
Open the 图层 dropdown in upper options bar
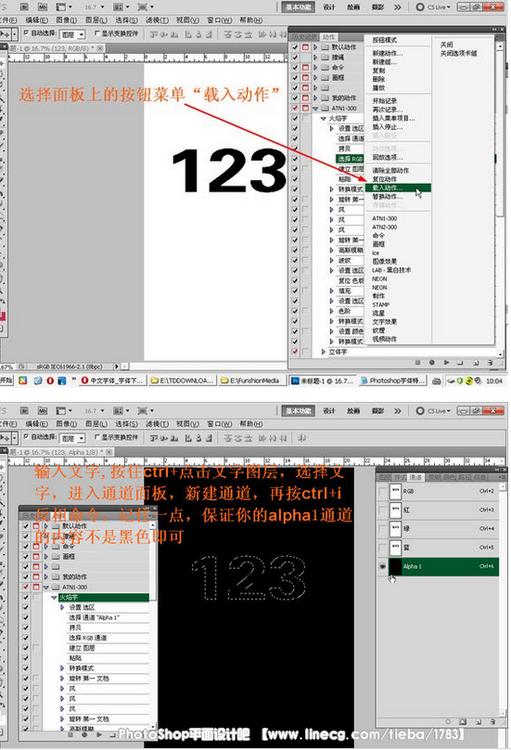click(73, 34)
